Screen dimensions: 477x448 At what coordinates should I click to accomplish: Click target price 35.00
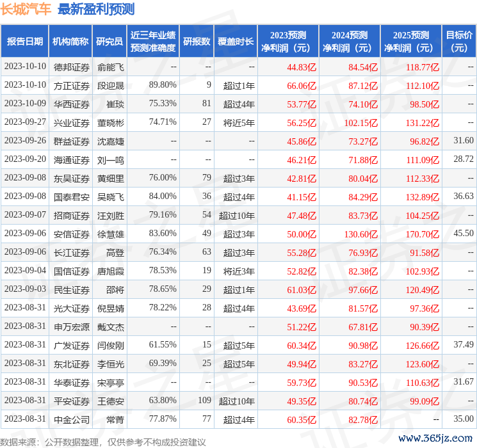click(x=464, y=419)
